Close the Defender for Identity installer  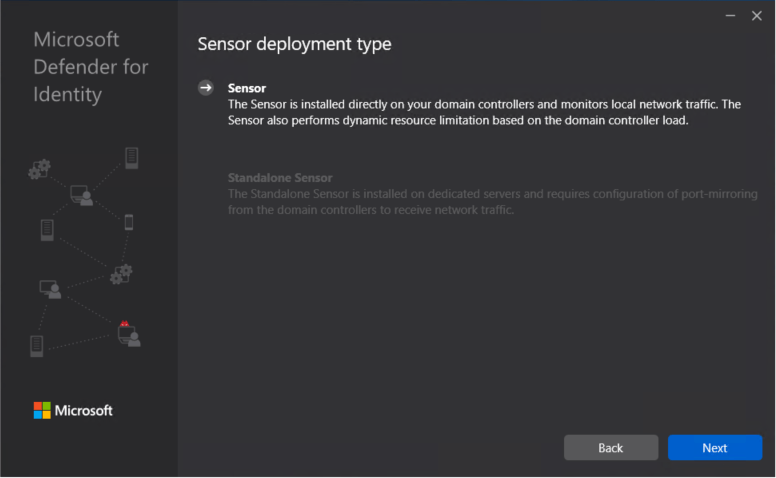[757, 16]
